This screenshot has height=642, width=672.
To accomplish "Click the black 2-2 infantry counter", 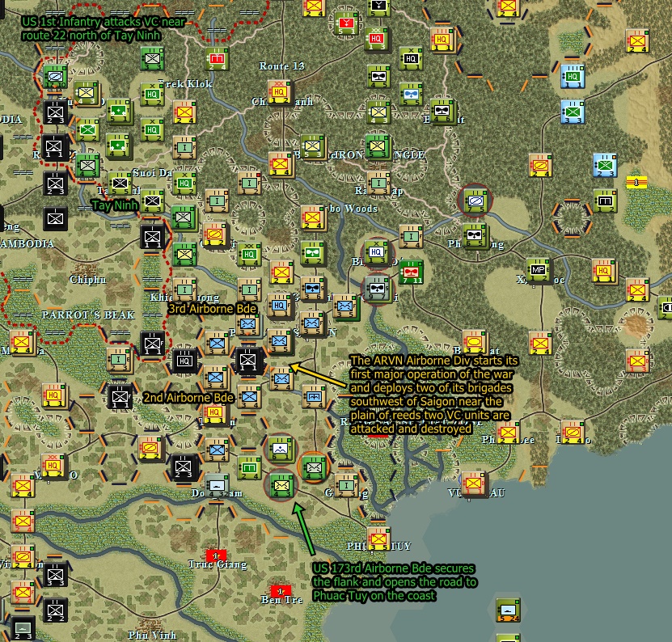I will [55, 610].
